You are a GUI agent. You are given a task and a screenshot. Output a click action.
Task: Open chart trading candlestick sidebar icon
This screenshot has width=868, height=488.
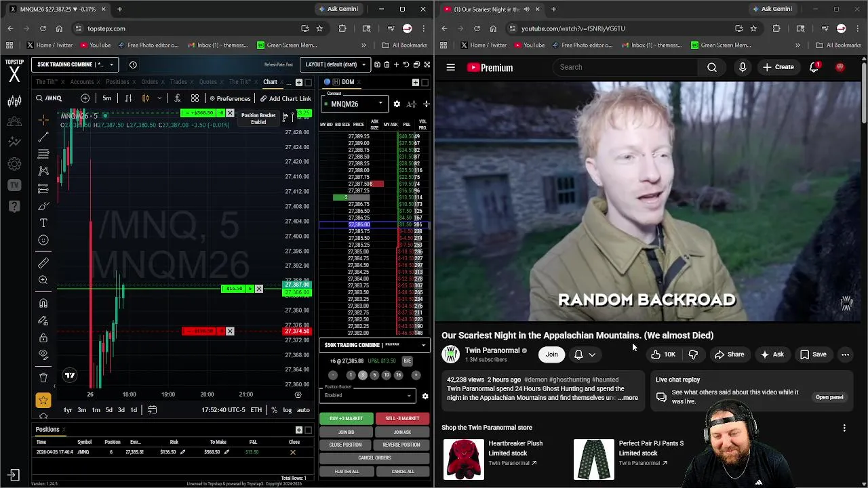pos(14,102)
